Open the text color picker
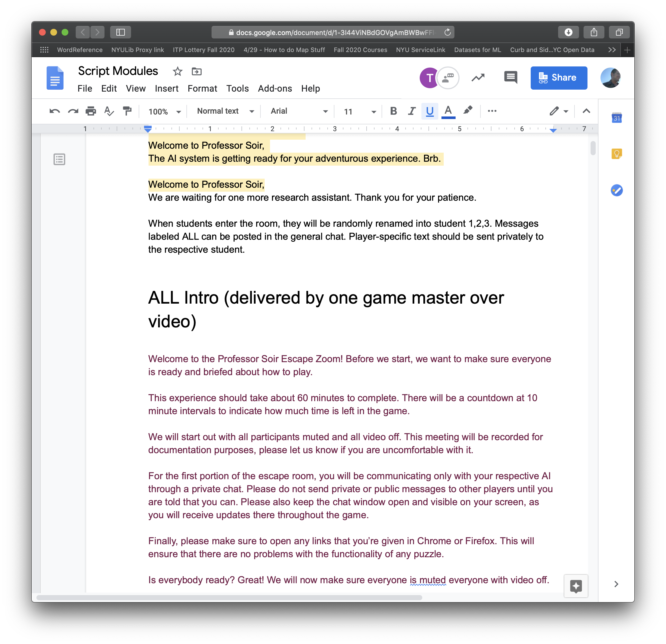 (448, 111)
